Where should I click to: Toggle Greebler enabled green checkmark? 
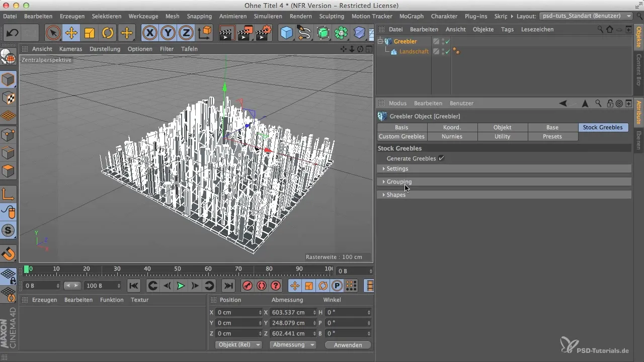(x=448, y=41)
